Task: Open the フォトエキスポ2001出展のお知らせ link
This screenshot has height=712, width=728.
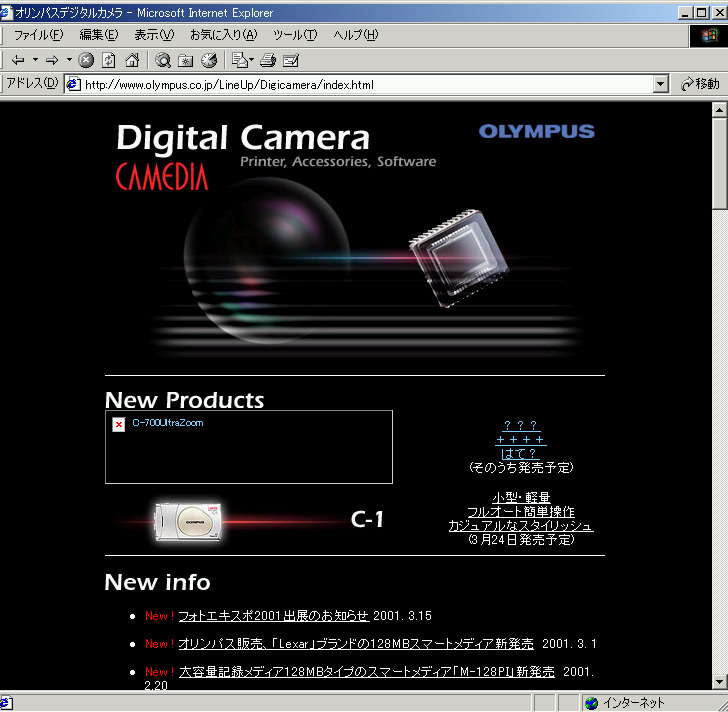Action: click(x=274, y=616)
